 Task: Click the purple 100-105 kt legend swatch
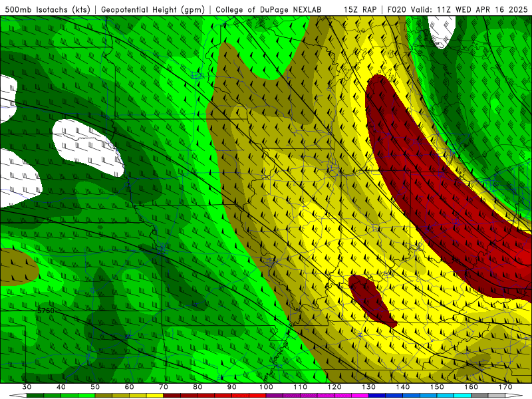275,396
